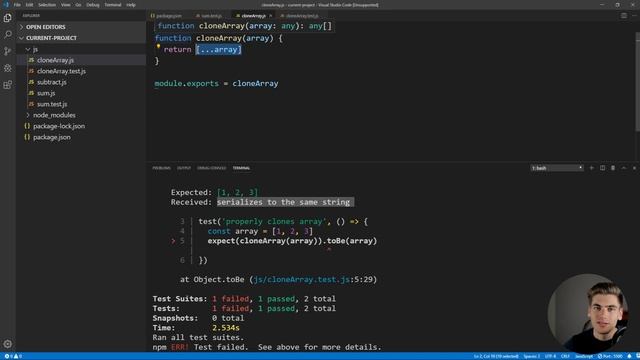Open the Edit menu
The width and height of the screenshot is (640, 360).
[29, 5]
